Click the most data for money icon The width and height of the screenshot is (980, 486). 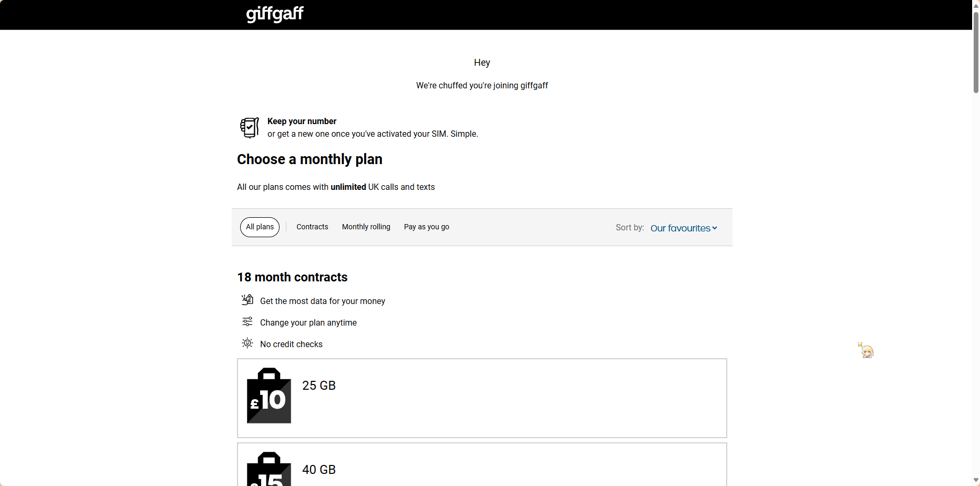pyautogui.click(x=247, y=300)
